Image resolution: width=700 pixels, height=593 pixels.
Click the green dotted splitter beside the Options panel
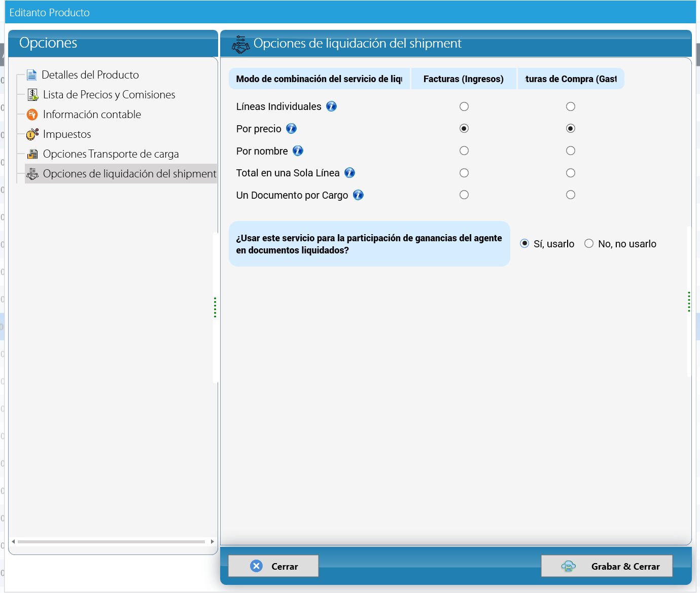(x=215, y=308)
